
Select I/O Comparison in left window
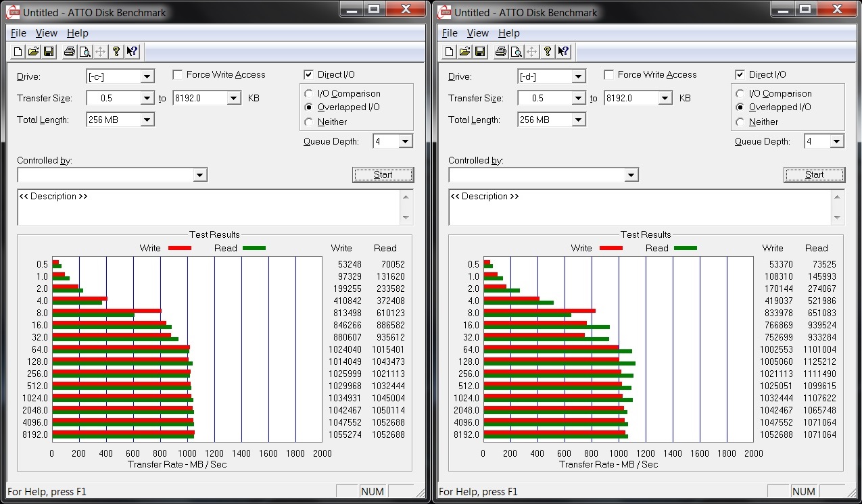309,94
